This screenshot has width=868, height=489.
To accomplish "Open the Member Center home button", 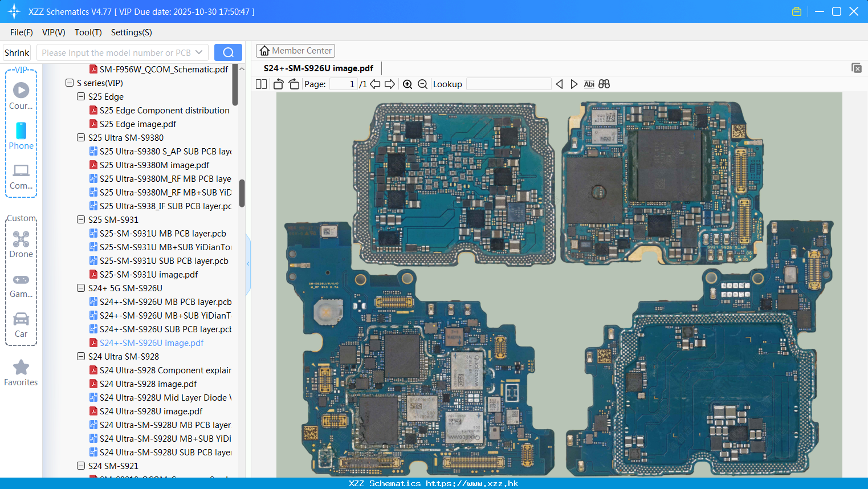I will (x=295, y=51).
